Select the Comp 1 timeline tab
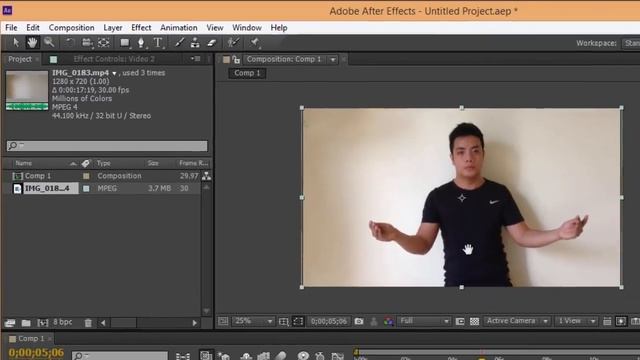640x360 pixels. (x=31, y=339)
